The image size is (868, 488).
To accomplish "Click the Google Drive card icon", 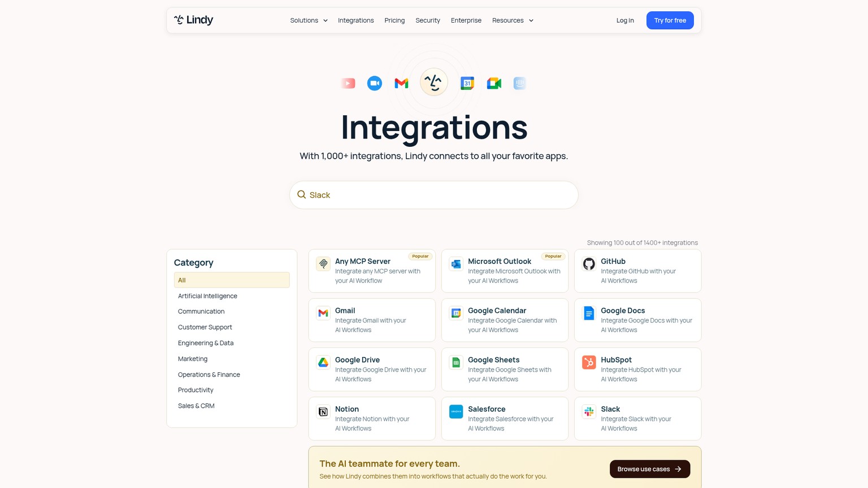I will tap(323, 362).
